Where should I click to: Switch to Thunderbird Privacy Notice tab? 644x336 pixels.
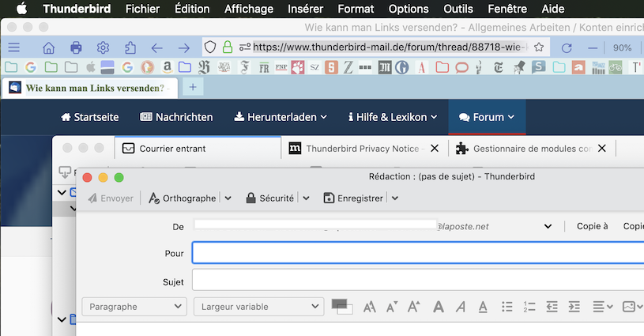pyautogui.click(x=365, y=148)
